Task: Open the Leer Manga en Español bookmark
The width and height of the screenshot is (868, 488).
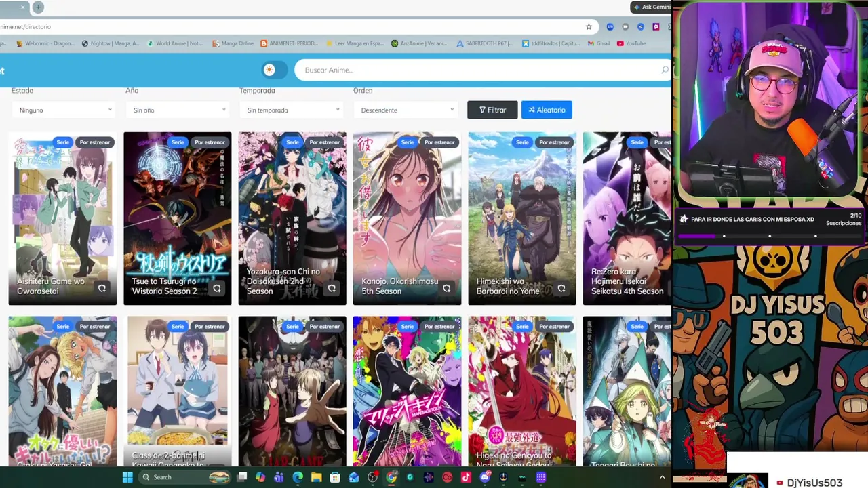Action: tap(355, 43)
